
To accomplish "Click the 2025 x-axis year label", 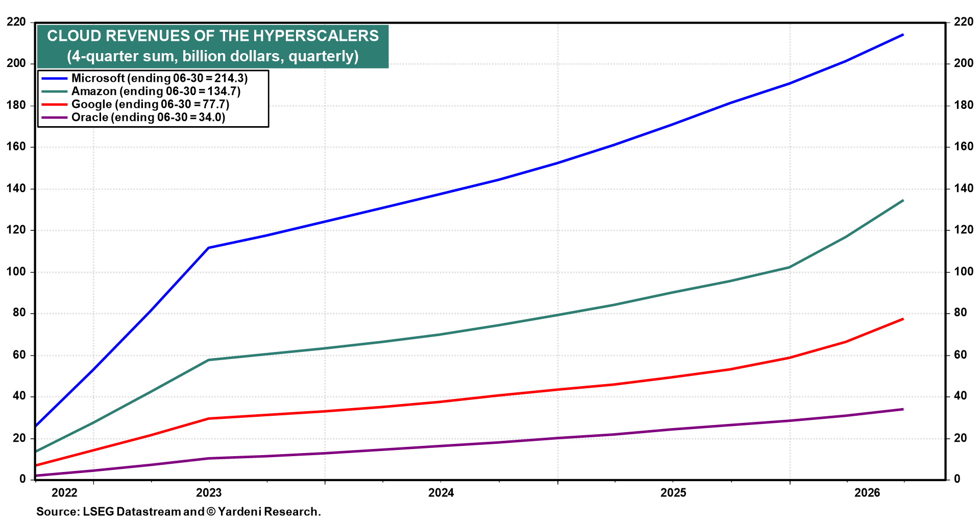I will 673,492.
